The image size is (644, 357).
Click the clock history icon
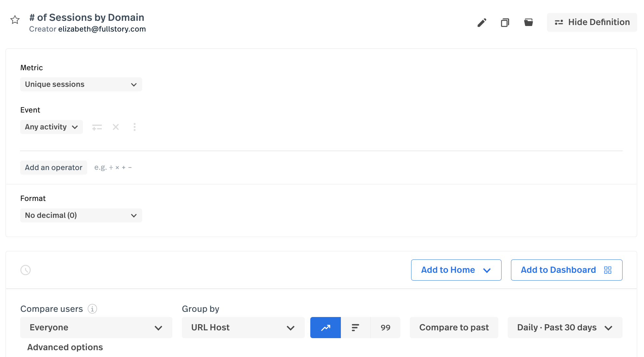[x=25, y=270]
